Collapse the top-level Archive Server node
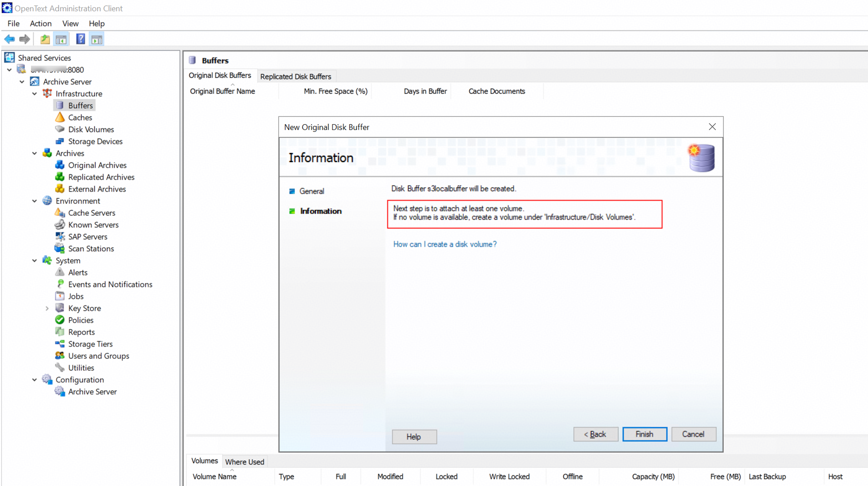868x486 pixels. click(22, 82)
